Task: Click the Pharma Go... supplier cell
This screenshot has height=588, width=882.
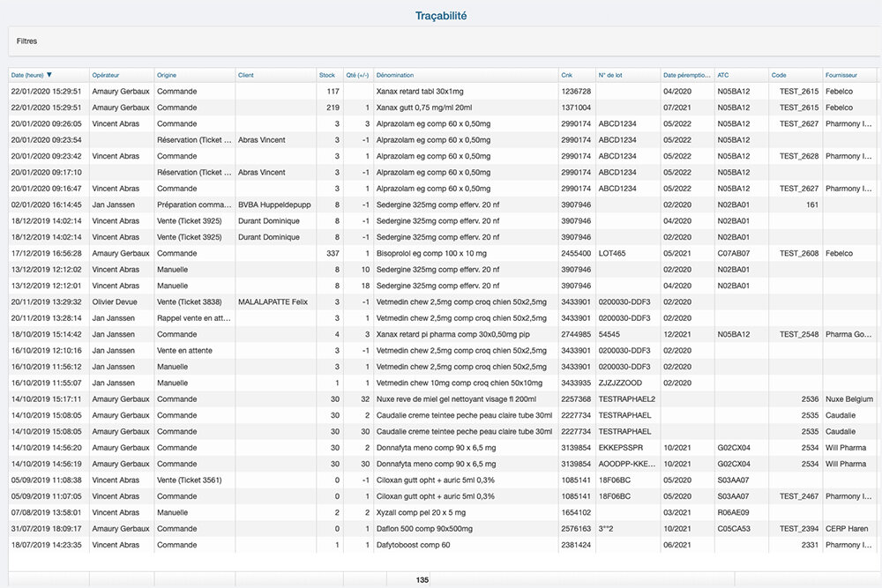Action: [x=848, y=334]
